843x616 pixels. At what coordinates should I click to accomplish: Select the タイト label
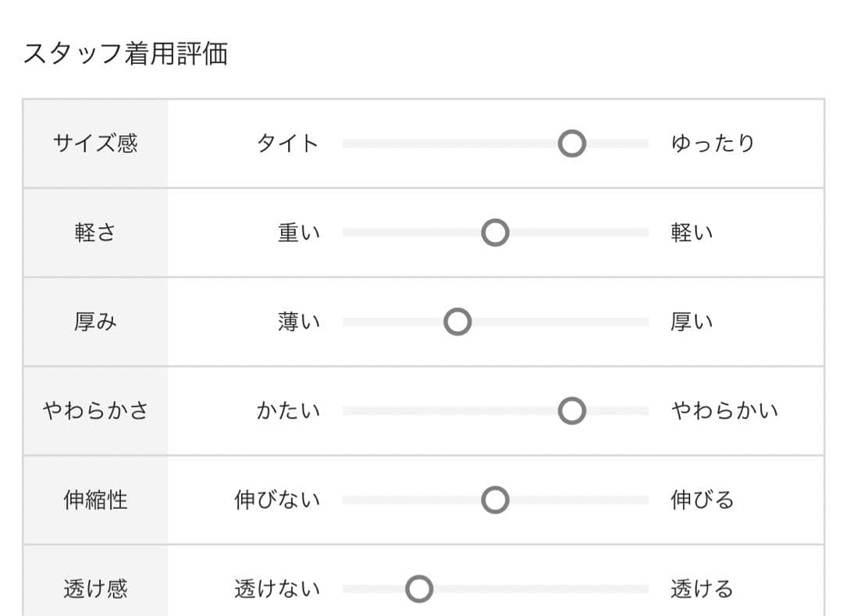tap(287, 143)
